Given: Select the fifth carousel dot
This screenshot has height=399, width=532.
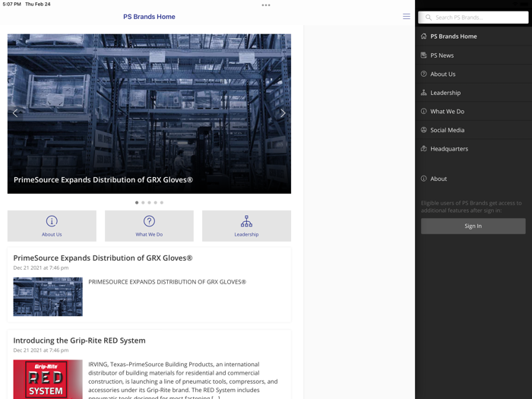Looking at the screenshot, I should point(162,203).
